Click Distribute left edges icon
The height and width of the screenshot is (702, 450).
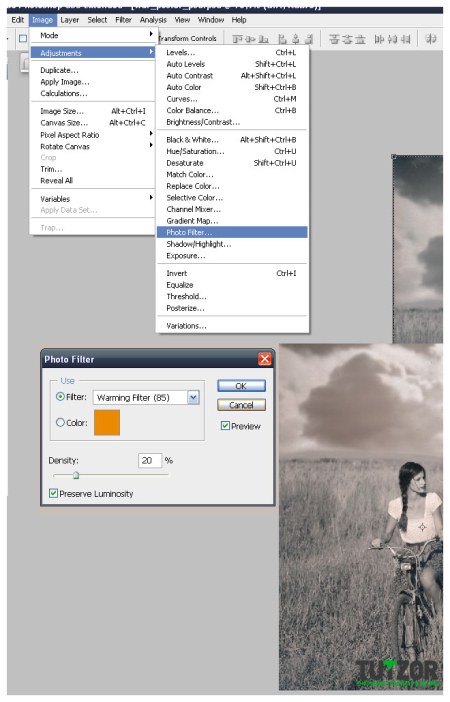coord(379,39)
